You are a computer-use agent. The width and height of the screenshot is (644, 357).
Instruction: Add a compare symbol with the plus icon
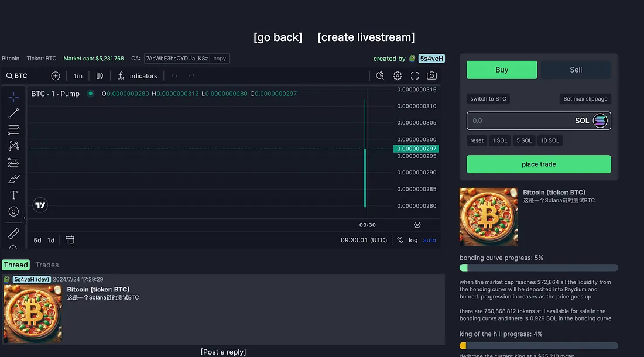click(x=56, y=76)
